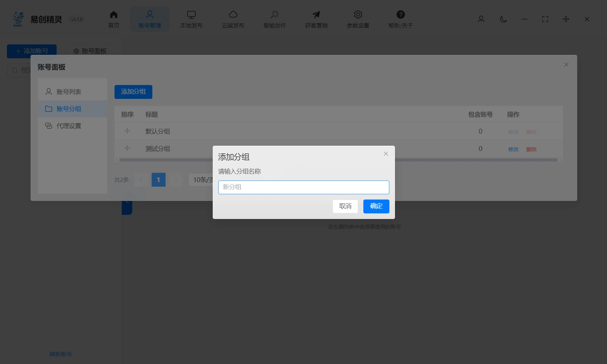Click the blue collapse sidebar handle
The height and width of the screenshot is (364, 607).
(127, 208)
